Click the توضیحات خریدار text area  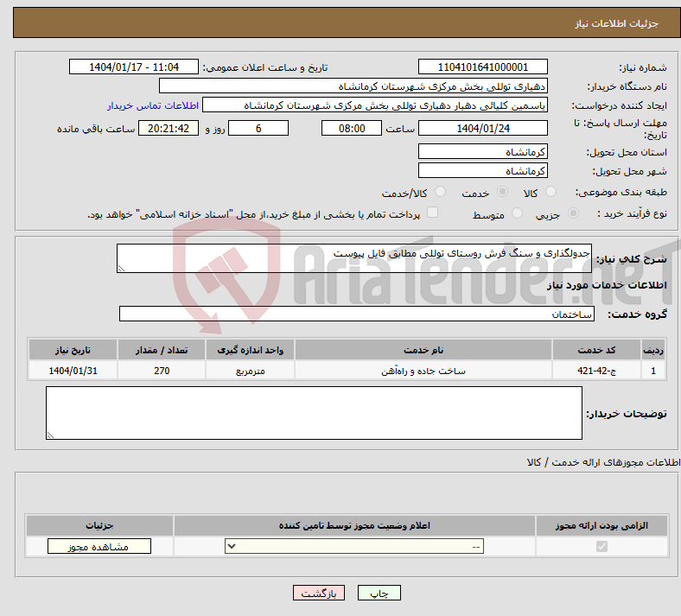coord(314,413)
